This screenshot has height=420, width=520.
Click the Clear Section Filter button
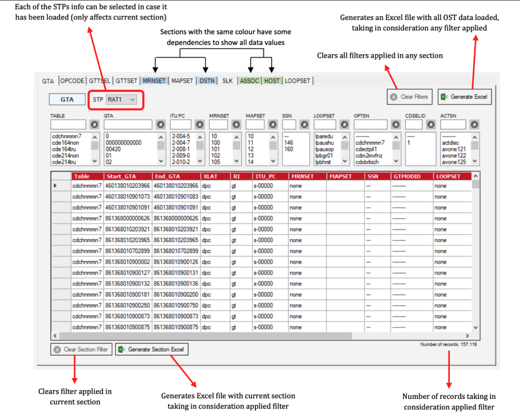pyautogui.click(x=81, y=349)
